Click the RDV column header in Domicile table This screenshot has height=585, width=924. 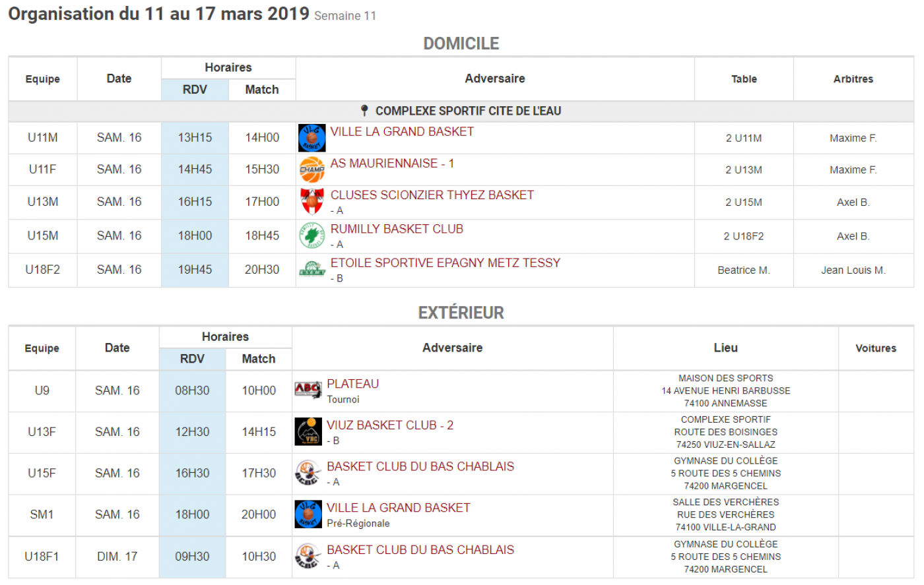pyautogui.click(x=195, y=90)
